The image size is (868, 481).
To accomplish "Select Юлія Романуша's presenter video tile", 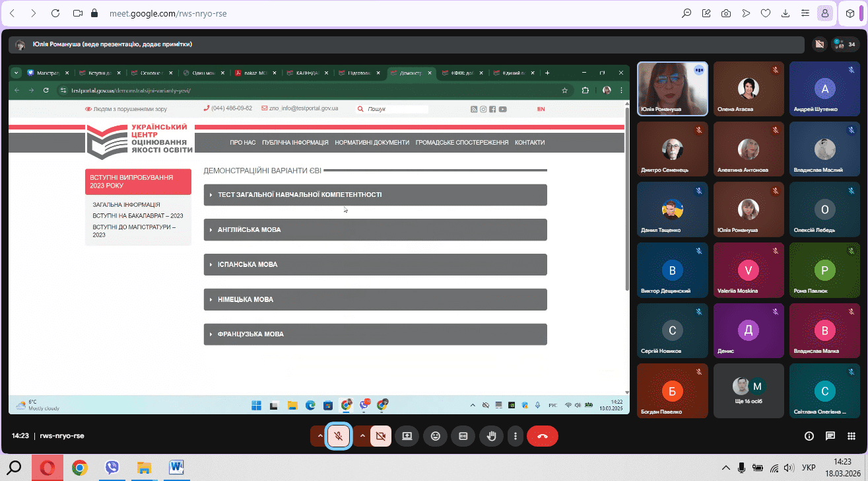I will click(672, 89).
